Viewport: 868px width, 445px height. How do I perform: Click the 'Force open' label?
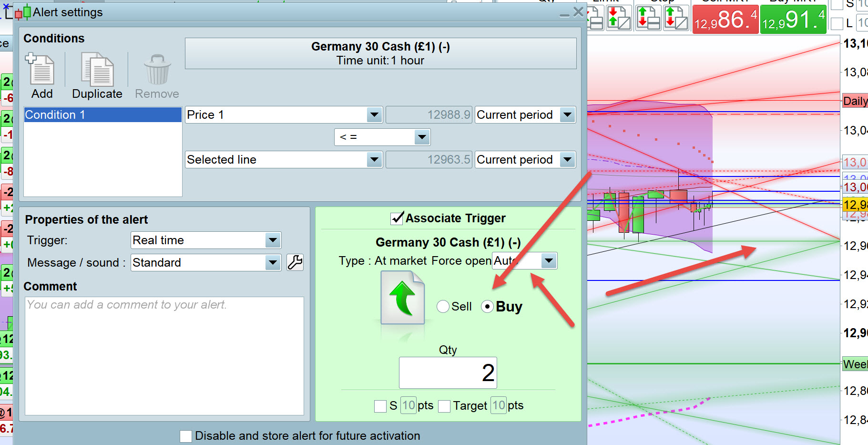[461, 261]
